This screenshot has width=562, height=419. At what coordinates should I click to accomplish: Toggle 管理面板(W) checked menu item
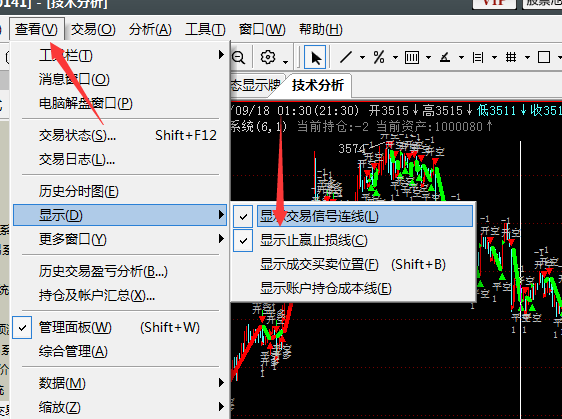click(x=120, y=327)
